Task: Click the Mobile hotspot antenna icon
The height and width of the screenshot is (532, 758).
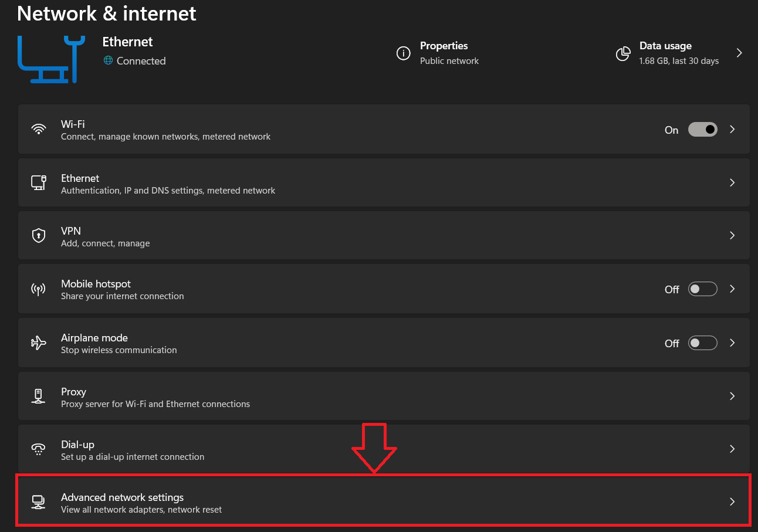Action: [39, 289]
